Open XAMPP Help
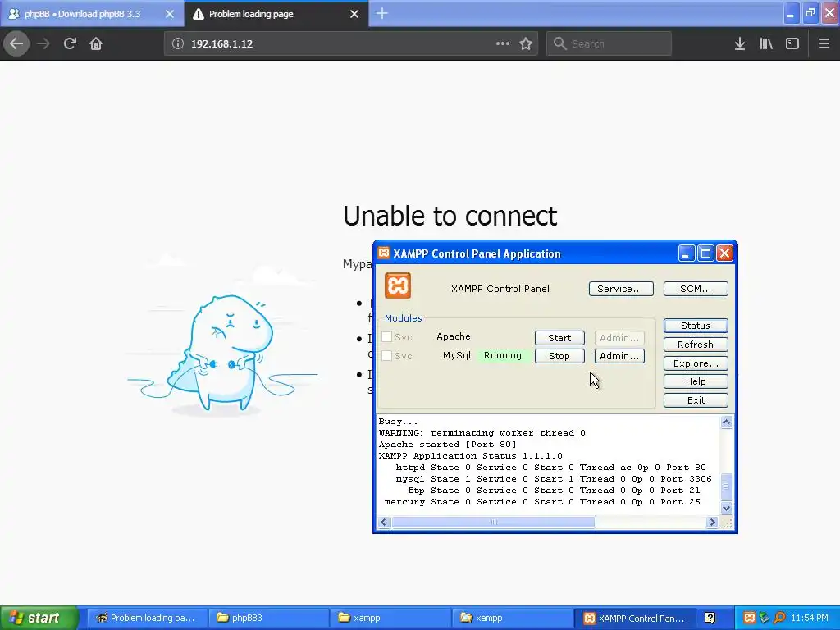 (x=696, y=381)
